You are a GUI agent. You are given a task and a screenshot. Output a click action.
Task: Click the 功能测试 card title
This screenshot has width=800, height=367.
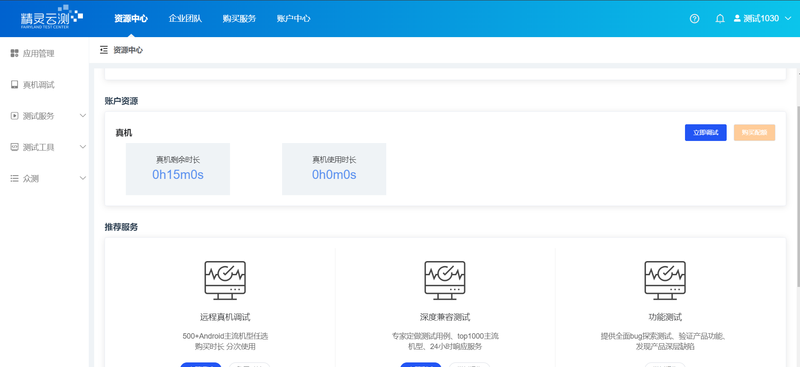[x=665, y=317]
